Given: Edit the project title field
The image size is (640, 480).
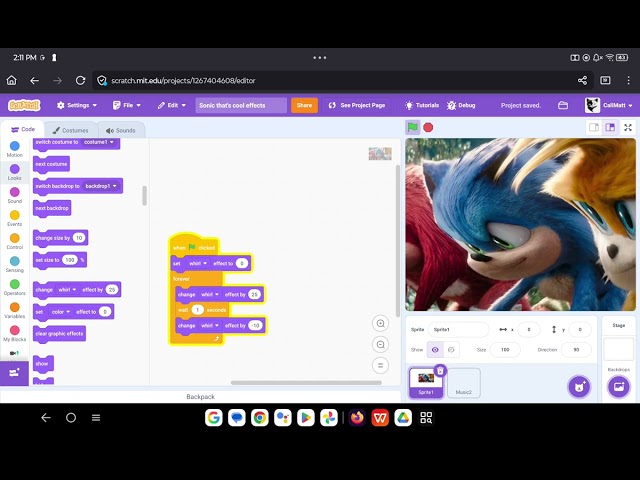Looking at the screenshot, I should click(x=241, y=105).
